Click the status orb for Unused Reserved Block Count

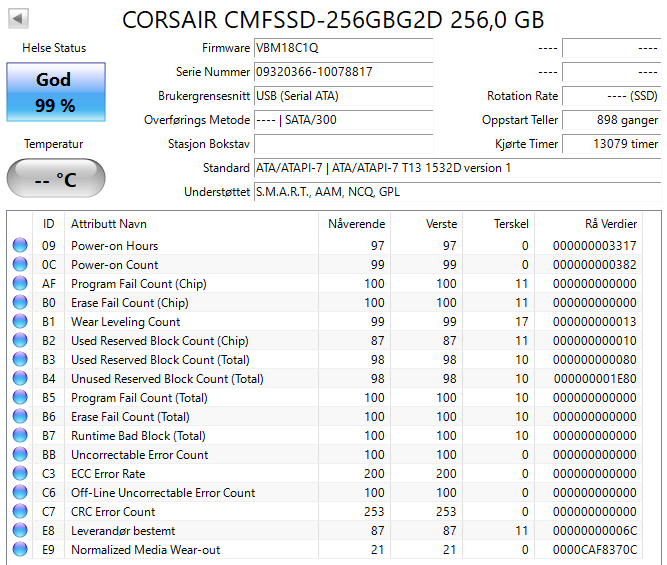coord(20,379)
